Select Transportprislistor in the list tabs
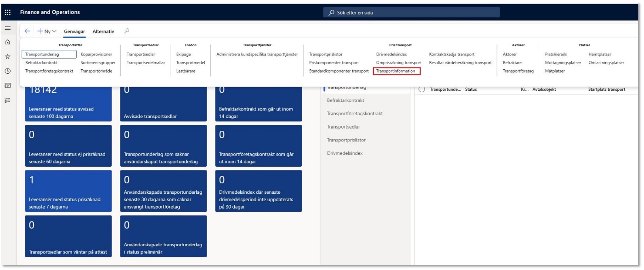Viewport: 644px width, 270px height. pos(346,140)
